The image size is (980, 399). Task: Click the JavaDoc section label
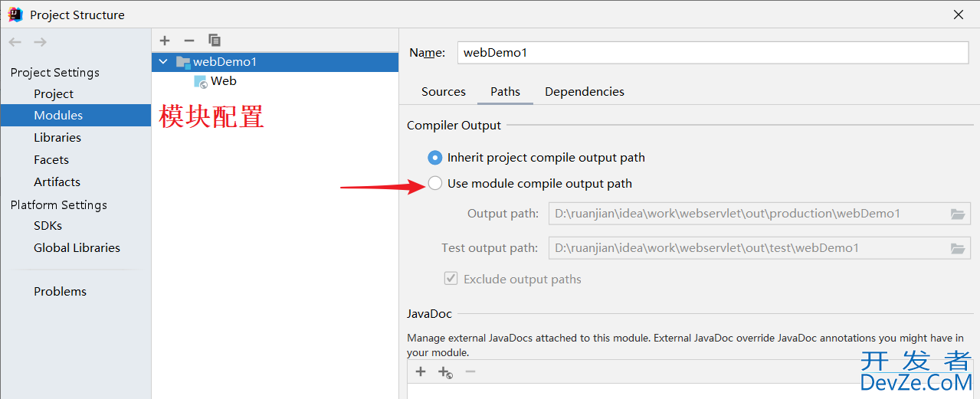tap(429, 314)
